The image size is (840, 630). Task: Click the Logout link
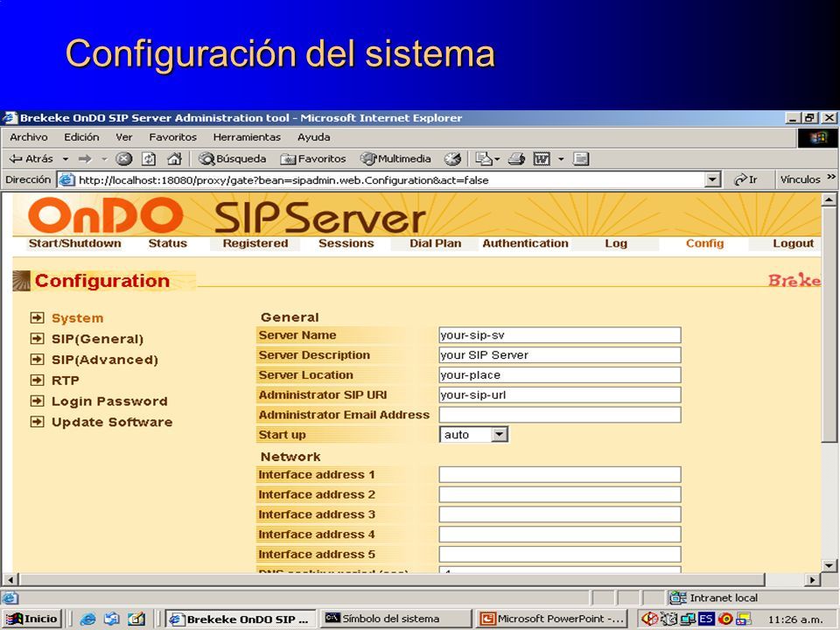pyautogui.click(x=793, y=243)
